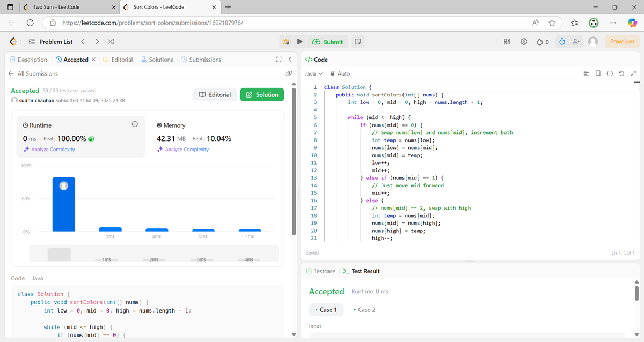Click the streak flame counter
Viewport: 644px width, 342px height.
[x=543, y=42]
